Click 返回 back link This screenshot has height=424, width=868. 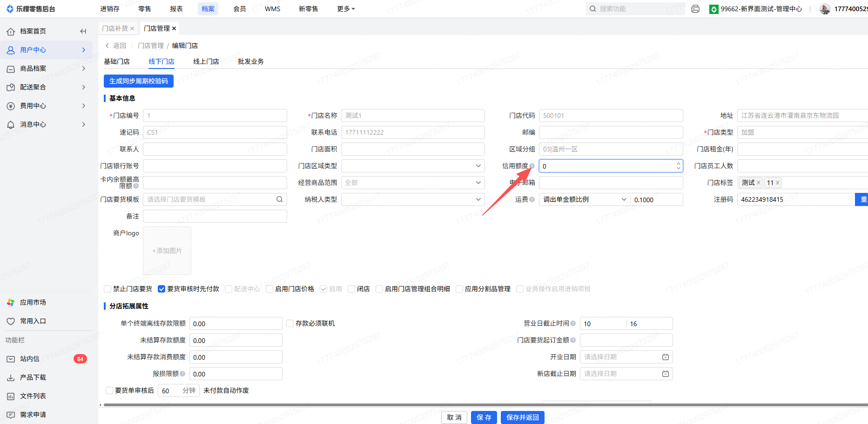pos(116,46)
